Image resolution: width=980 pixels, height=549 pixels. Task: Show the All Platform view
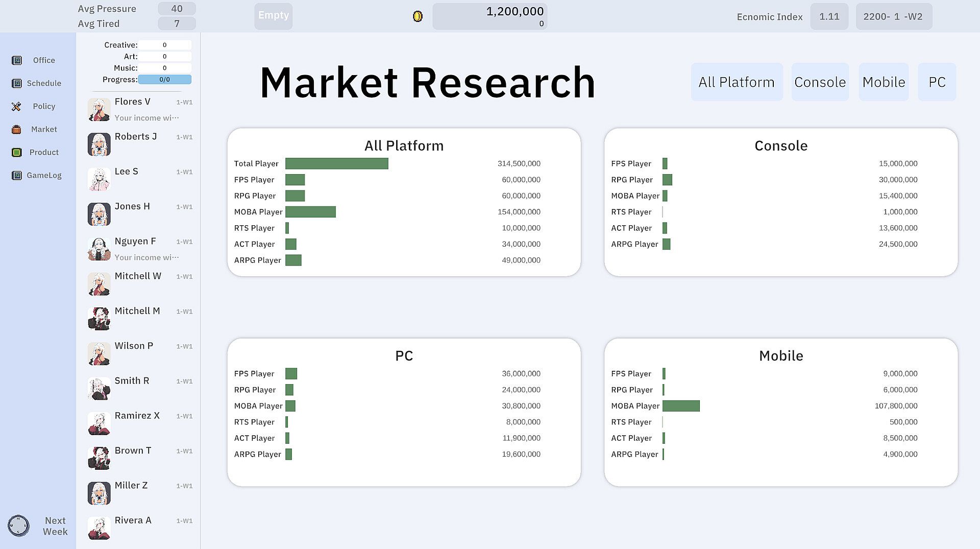[x=736, y=82]
